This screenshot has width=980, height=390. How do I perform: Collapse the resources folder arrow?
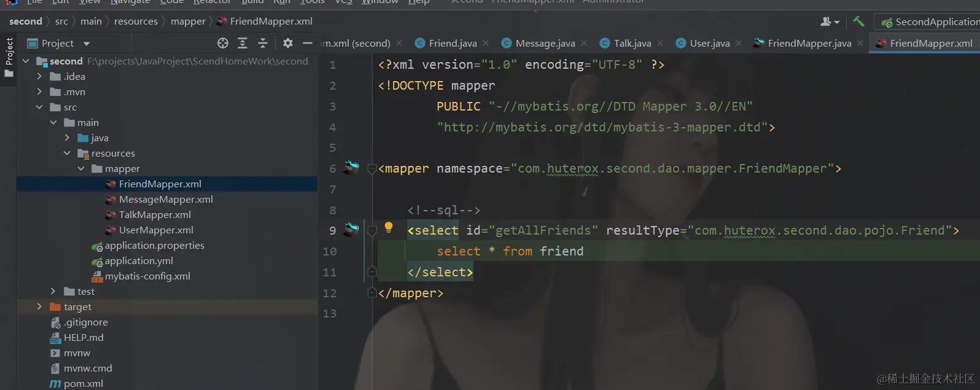[x=68, y=153]
